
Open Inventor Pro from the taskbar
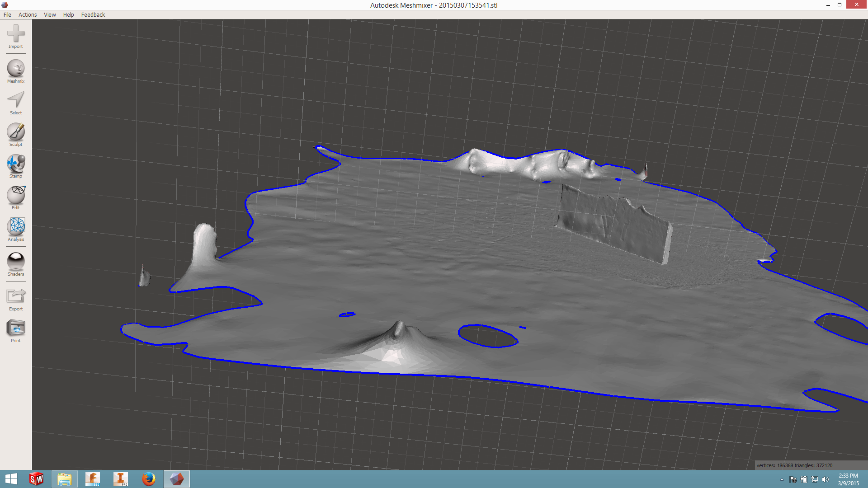[x=121, y=479]
